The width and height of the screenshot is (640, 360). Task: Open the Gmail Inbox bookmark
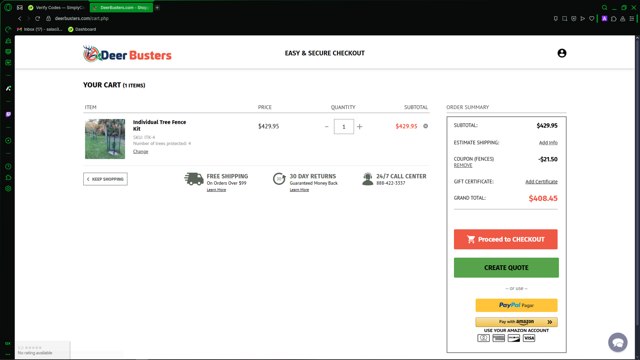[x=40, y=29]
